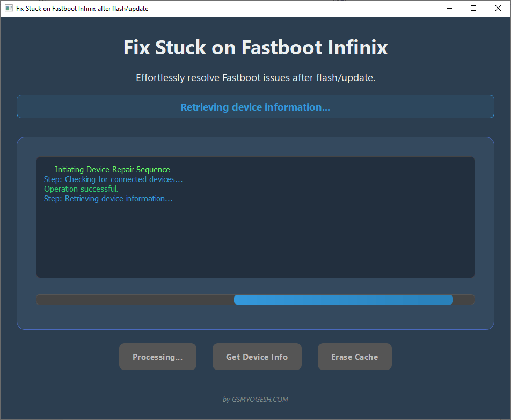Click the 'Retrieving device information' log step
Viewport: 511px width, 420px height.
[108, 198]
